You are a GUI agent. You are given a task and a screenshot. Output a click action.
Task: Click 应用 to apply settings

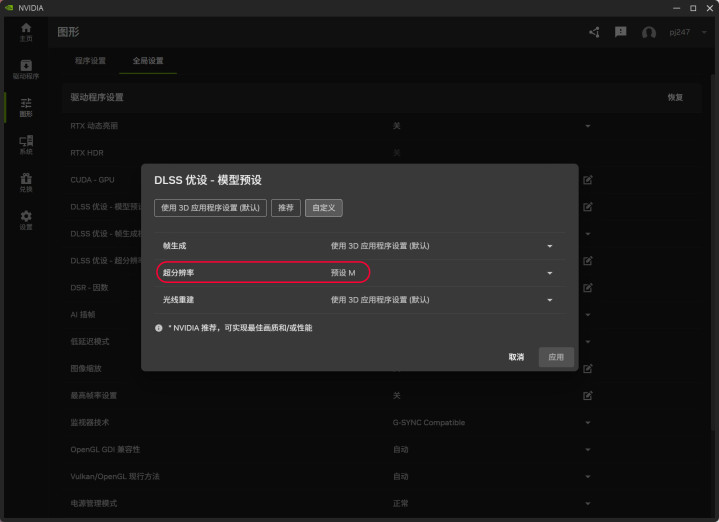pos(556,357)
